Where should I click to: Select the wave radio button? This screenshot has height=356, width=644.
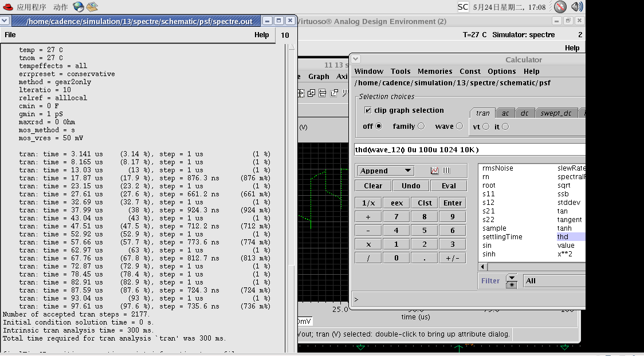(x=460, y=126)
